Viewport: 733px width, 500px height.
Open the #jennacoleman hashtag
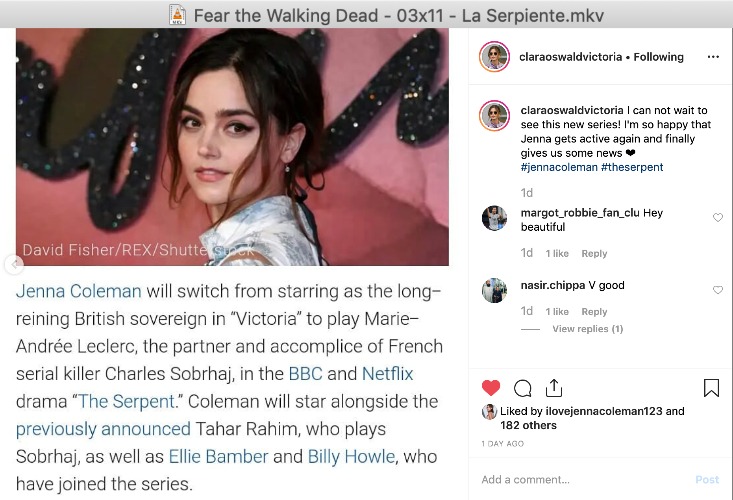[559, 167]
